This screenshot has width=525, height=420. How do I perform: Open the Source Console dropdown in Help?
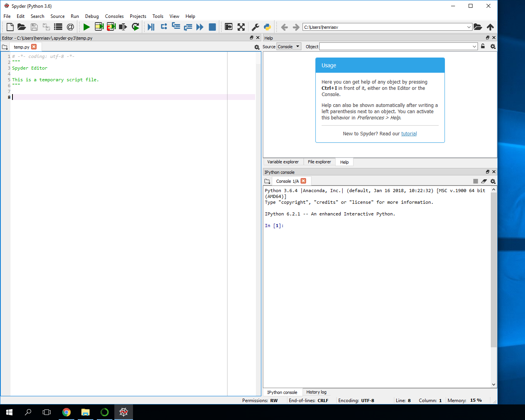click(x=289, y=47)
